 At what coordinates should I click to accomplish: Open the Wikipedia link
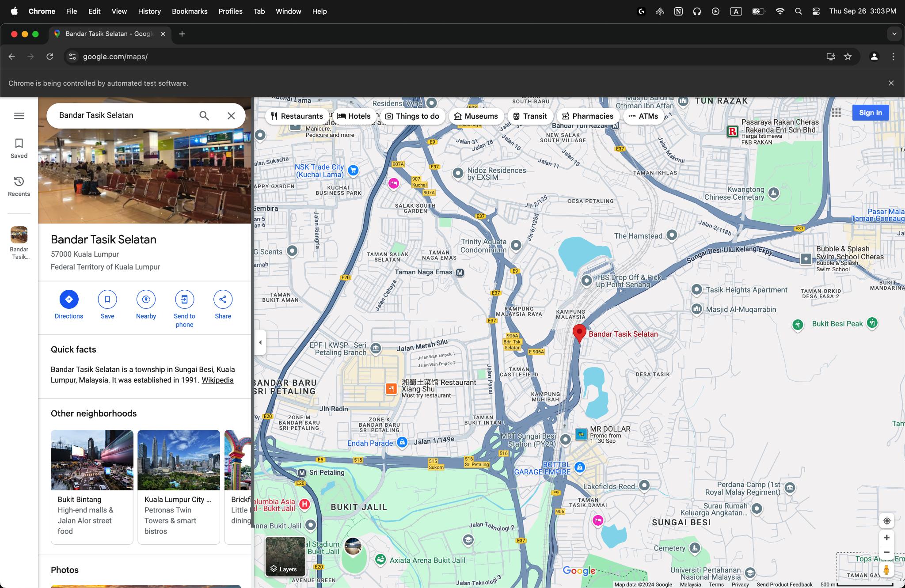point(217,380)
